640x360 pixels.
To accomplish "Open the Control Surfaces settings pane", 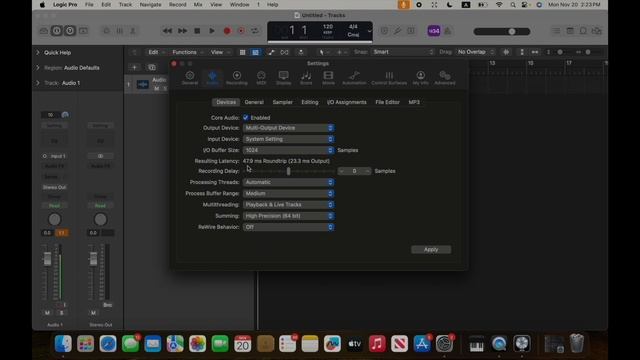I will (389, 78).
